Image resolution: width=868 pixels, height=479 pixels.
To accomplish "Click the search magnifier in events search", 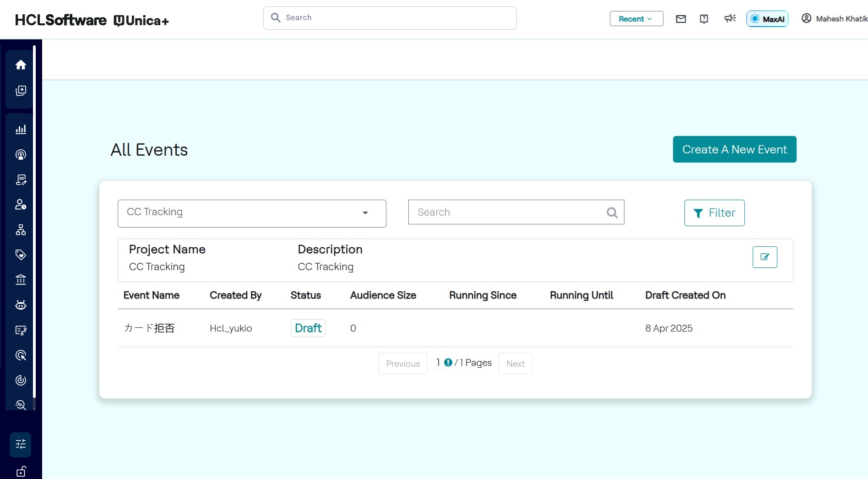I will pos(612,212).
